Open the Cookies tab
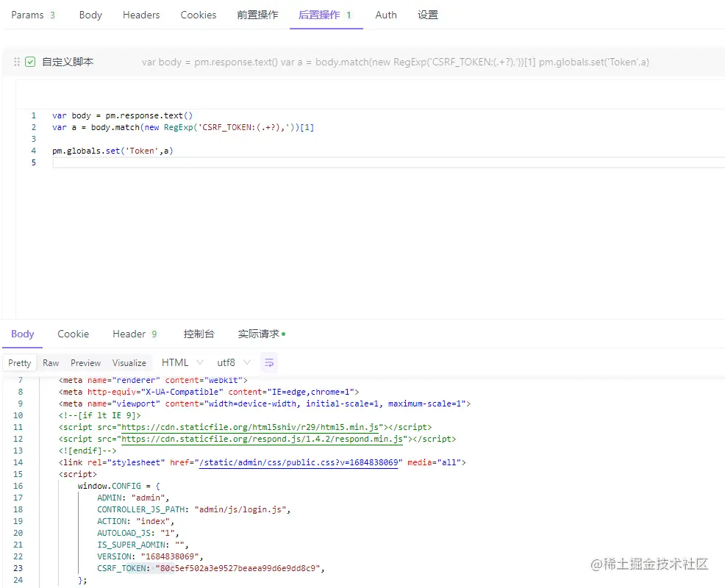725x588 pixels. click(199, 15)
